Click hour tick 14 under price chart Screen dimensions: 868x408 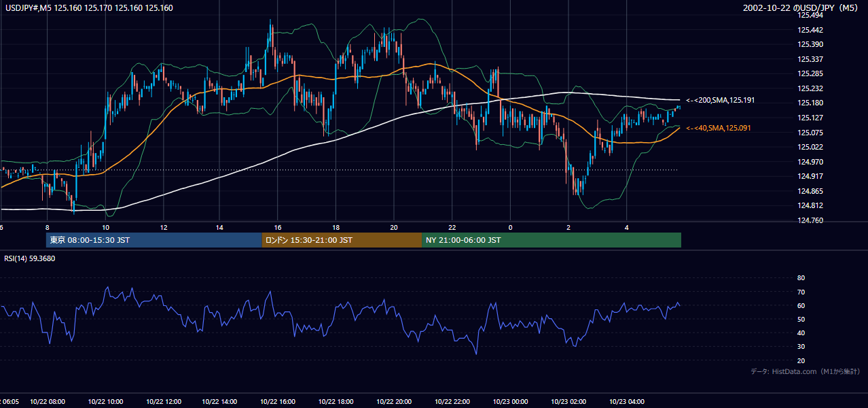click(219, 227)
